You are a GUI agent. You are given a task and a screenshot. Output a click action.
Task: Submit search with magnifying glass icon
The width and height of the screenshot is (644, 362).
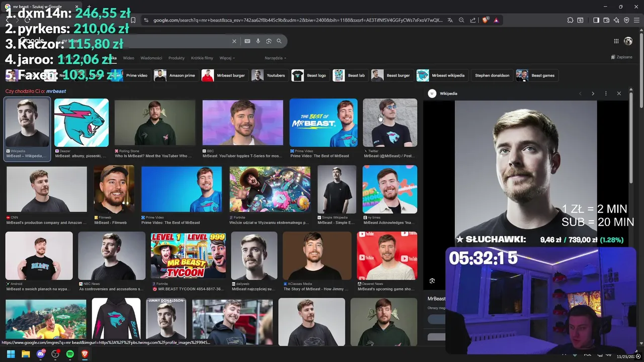coord(279,41)
